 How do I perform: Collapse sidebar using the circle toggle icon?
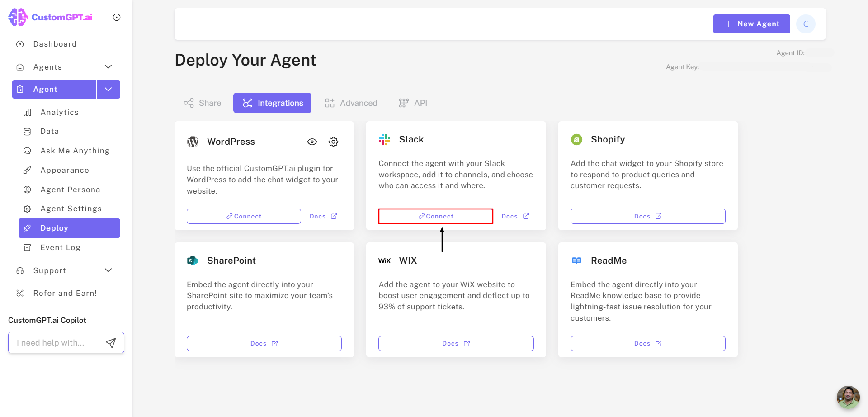coord(117,17)
